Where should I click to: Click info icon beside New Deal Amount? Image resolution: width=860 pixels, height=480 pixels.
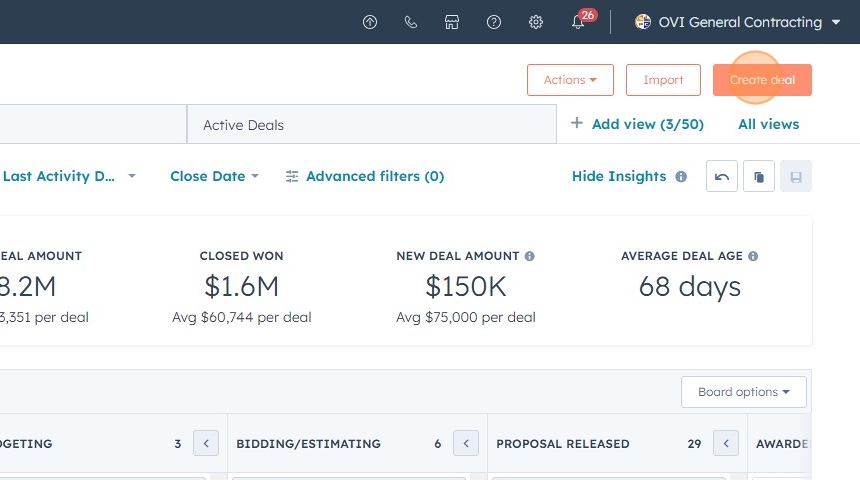tap(530, 256)
